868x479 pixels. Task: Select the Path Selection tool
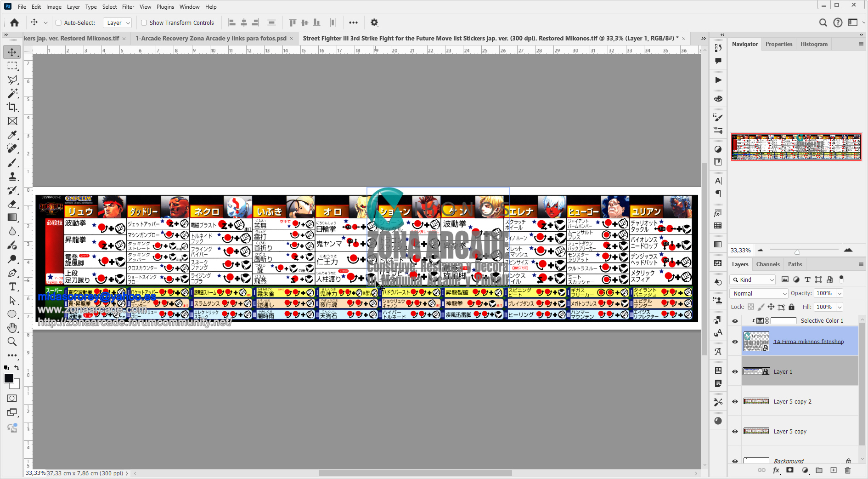click(x=12, y=300)
